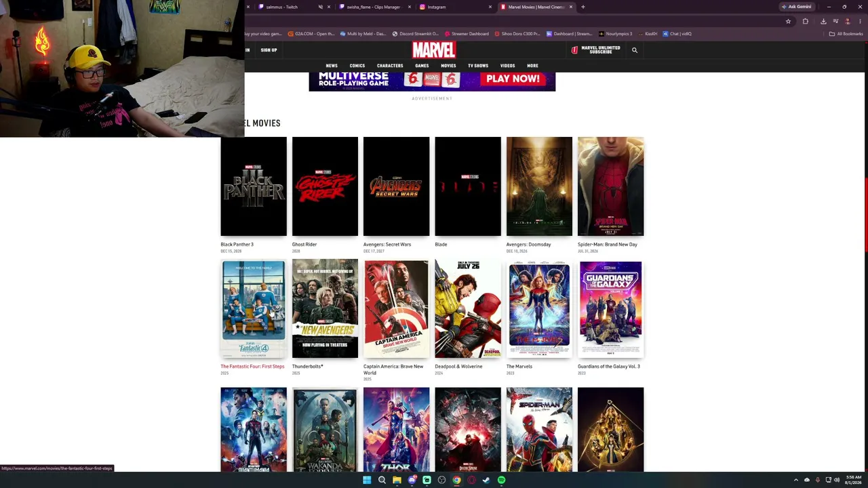Open the Ghost Rider poster
This screenshot has width=868, height=488.
325,186
